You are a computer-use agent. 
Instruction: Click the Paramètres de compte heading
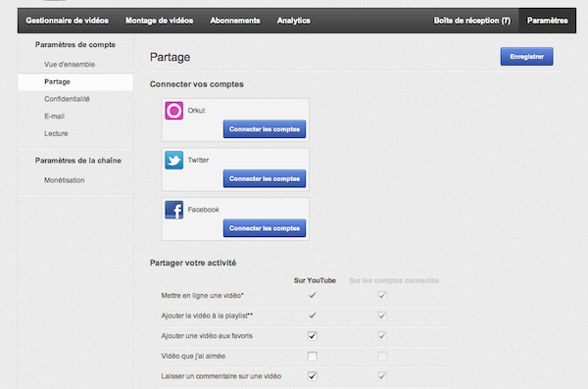[75, 45]
